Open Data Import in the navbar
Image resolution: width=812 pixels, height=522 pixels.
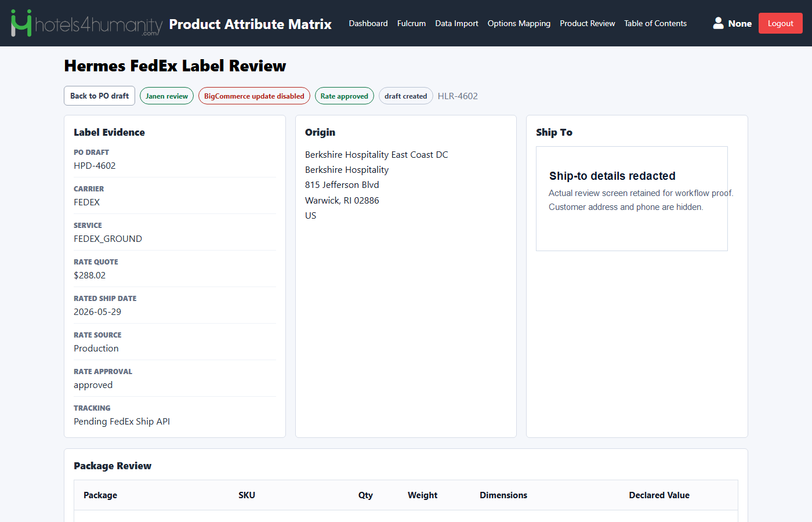pos(456,23)
